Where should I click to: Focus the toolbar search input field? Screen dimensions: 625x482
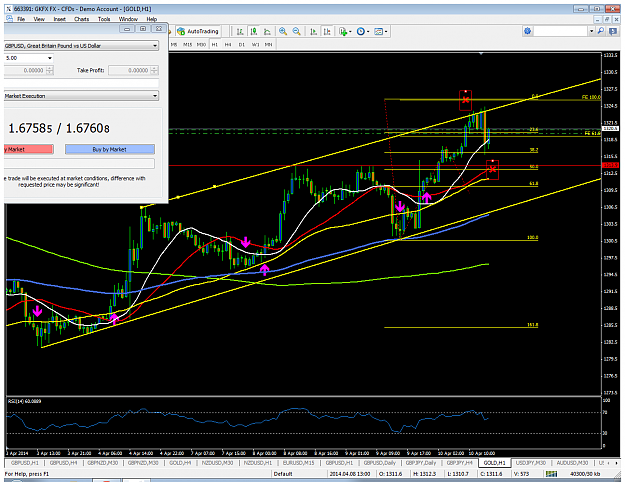point(560,31)
